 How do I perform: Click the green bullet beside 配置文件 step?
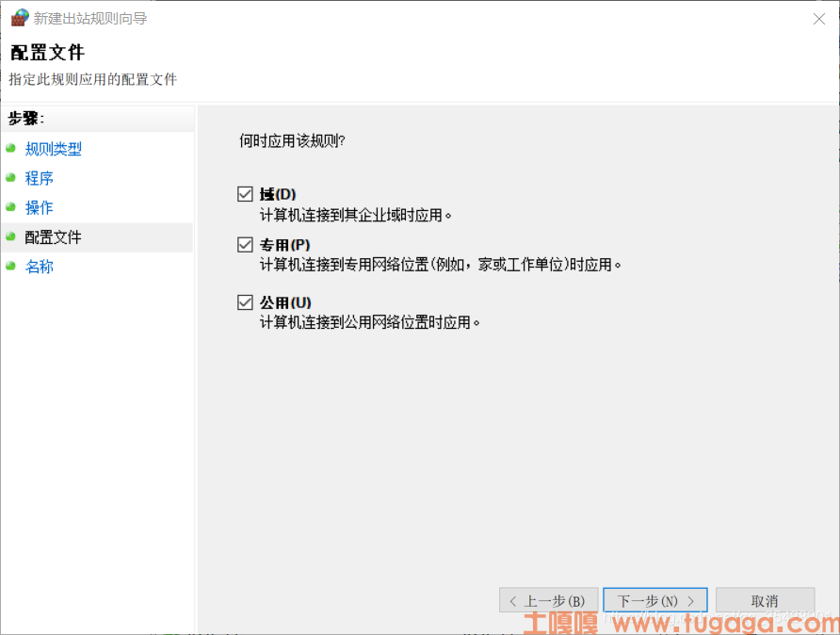point(10,236)
